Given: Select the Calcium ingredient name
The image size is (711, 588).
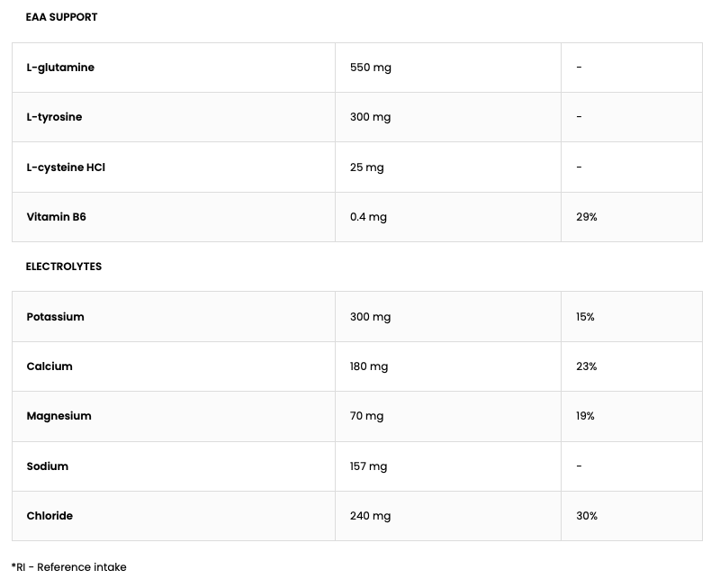Looking at the screenshot, I should tap(49, 366).
